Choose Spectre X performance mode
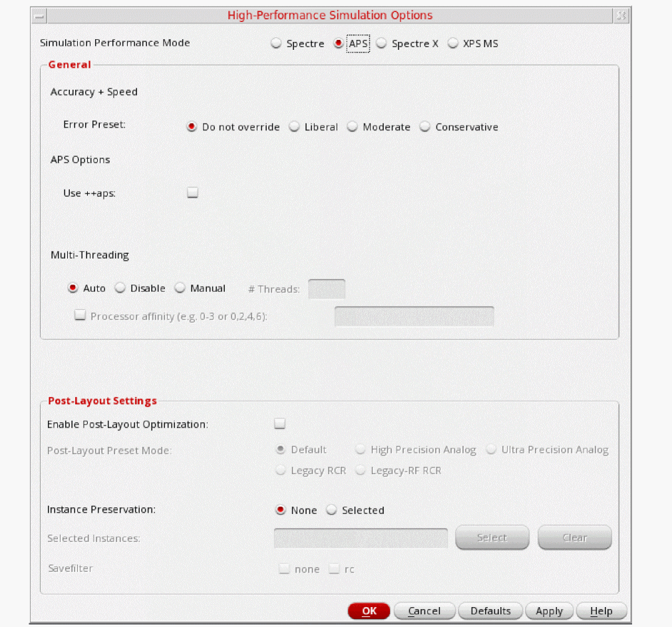The height and width of the screenshot is (627, 672). pos(381,43)
